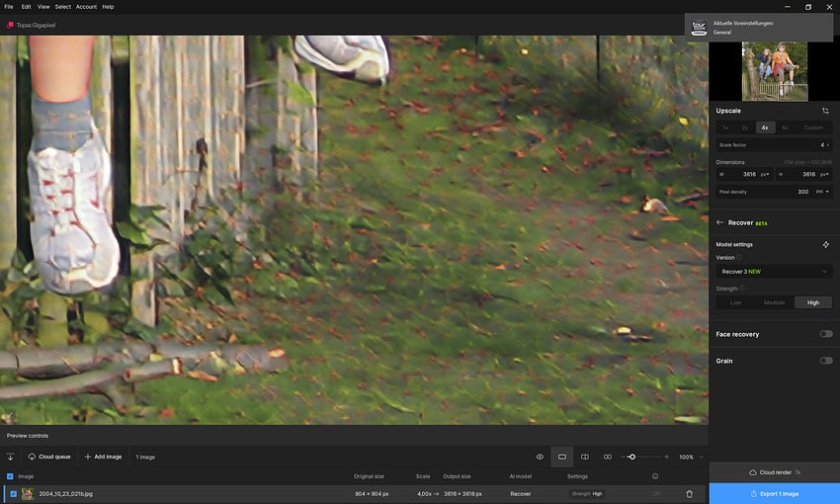Image resolution: width=840 pixels, height=504 pixels.
Task: Click the Topaz Gigapixel logo icon
Action: 10,25
